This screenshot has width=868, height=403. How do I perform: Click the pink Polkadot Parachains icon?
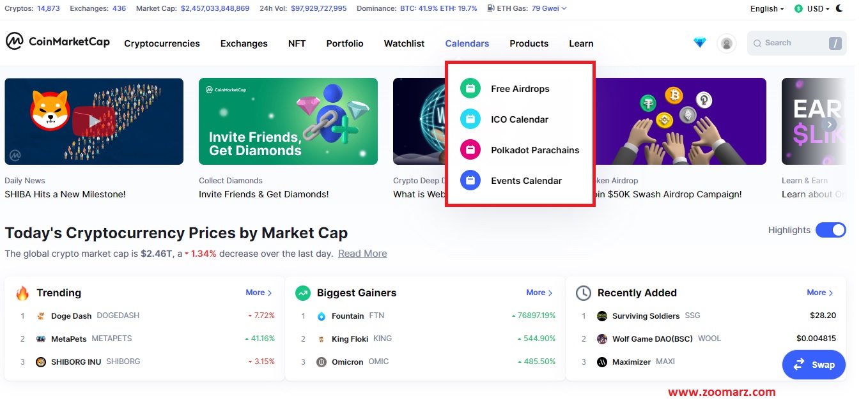coord(470,150)
